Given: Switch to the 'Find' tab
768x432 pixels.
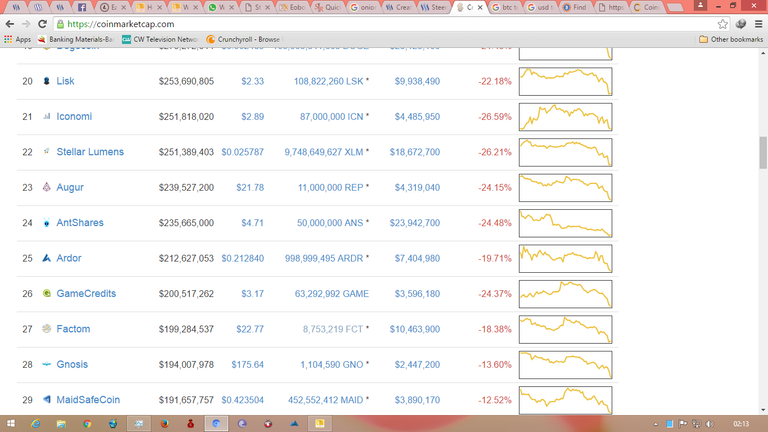Looking at the screenshot, I should (576, 7).
